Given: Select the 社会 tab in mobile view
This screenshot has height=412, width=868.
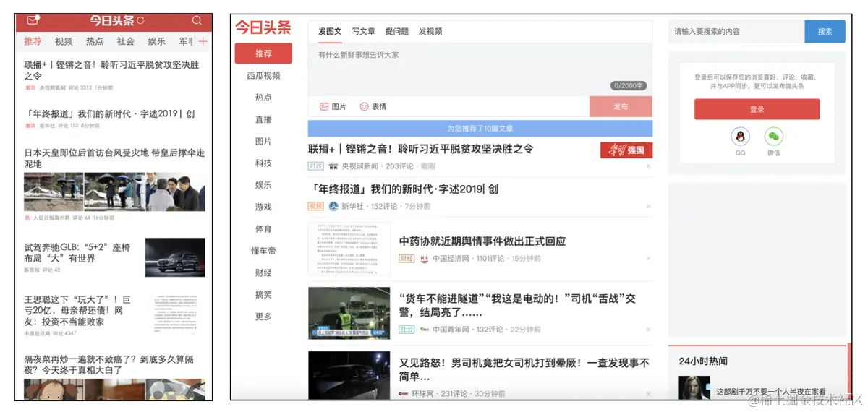Looking at the screenshot, I should pyautogui.click(x=126, y=42).
